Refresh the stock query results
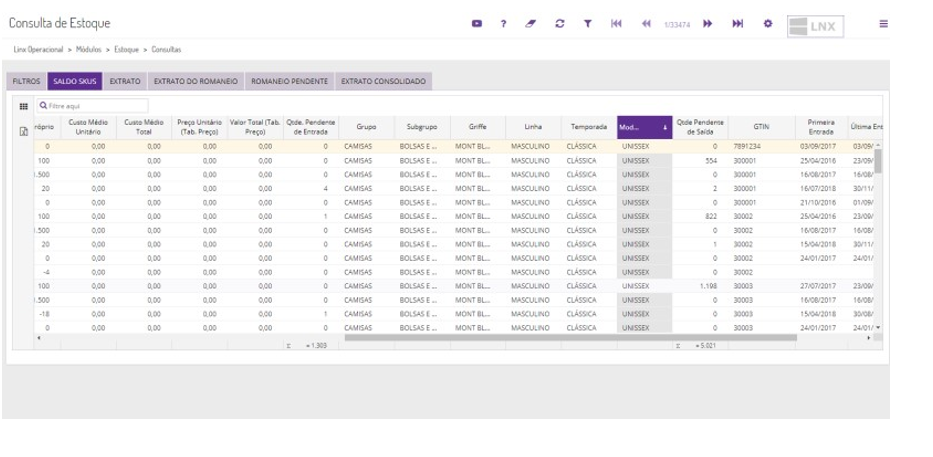 (559, 24)
